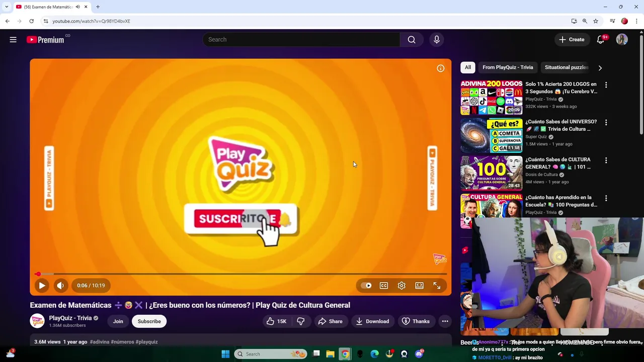Click the search magnifier button

pos(412,40)
